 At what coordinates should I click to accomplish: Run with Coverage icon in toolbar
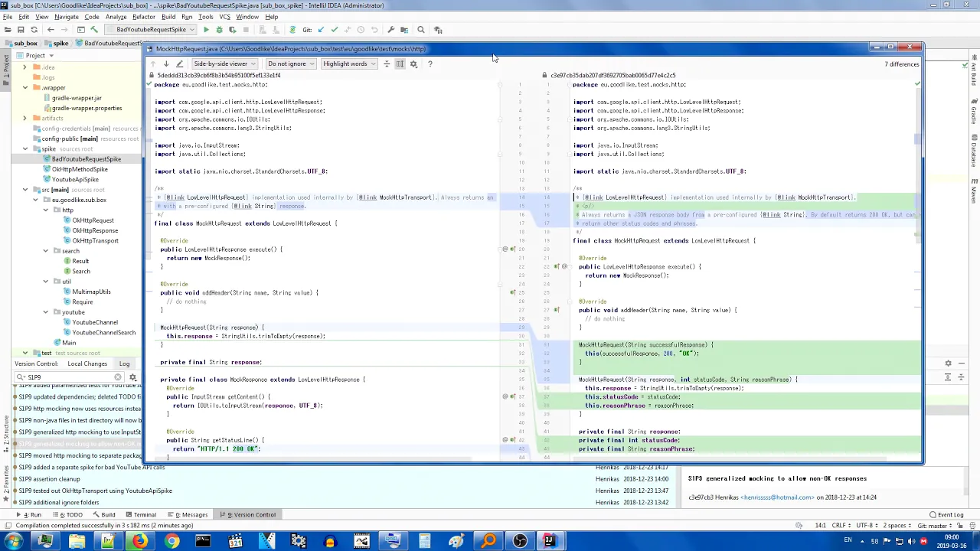(x=232, y=30)
